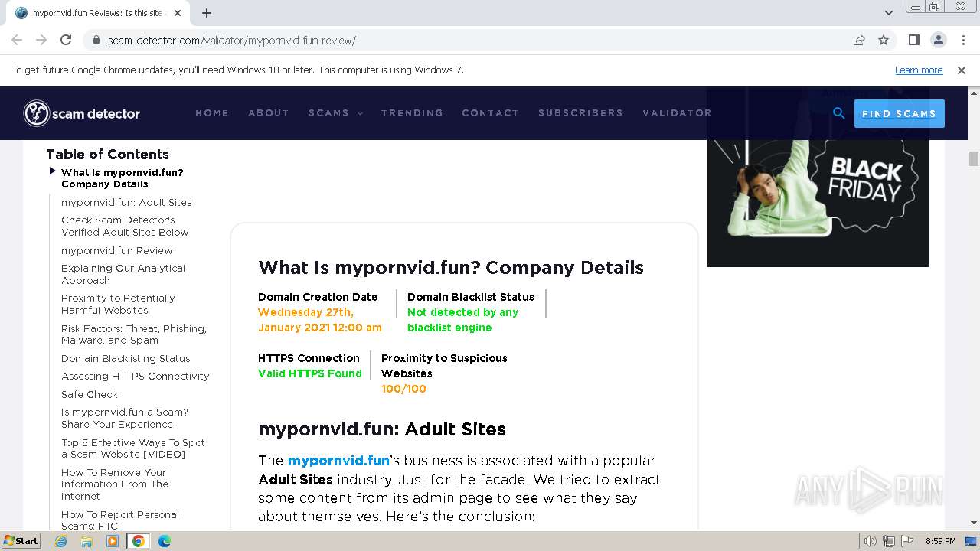980x551 pixels.
Task: Go to 'What Is mypornvid.fun? Company Details' contents entry
Action: click(122, 178)
